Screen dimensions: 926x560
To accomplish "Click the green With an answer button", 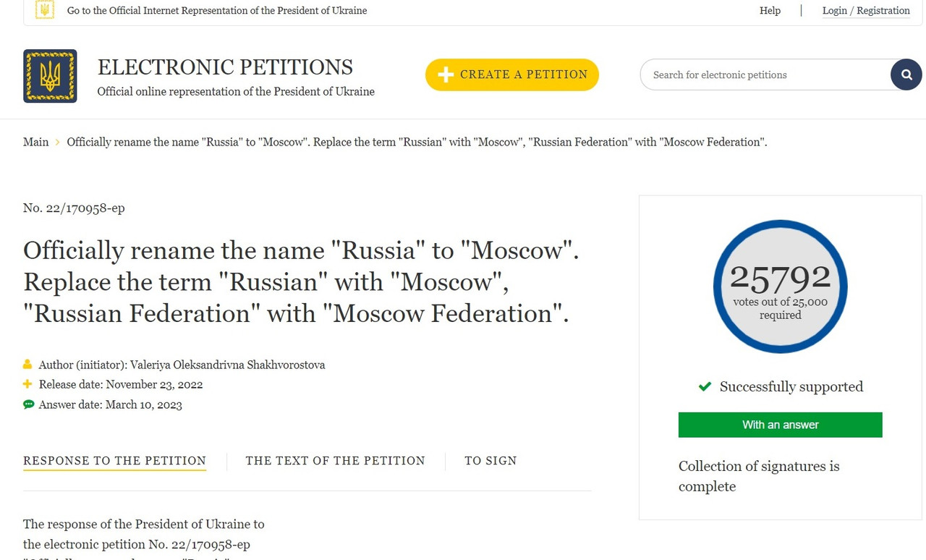I will pos(780,425).
